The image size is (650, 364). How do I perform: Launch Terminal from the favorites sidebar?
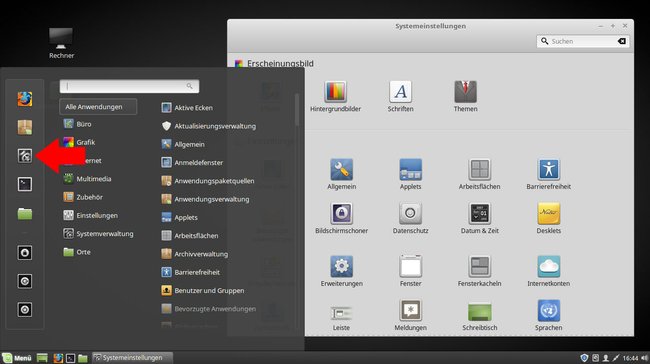(24, 184)
